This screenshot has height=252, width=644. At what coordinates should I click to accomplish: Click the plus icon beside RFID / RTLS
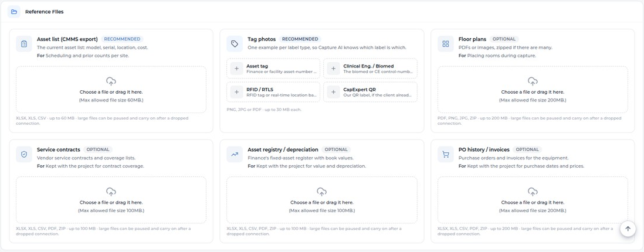coord(236,92)
